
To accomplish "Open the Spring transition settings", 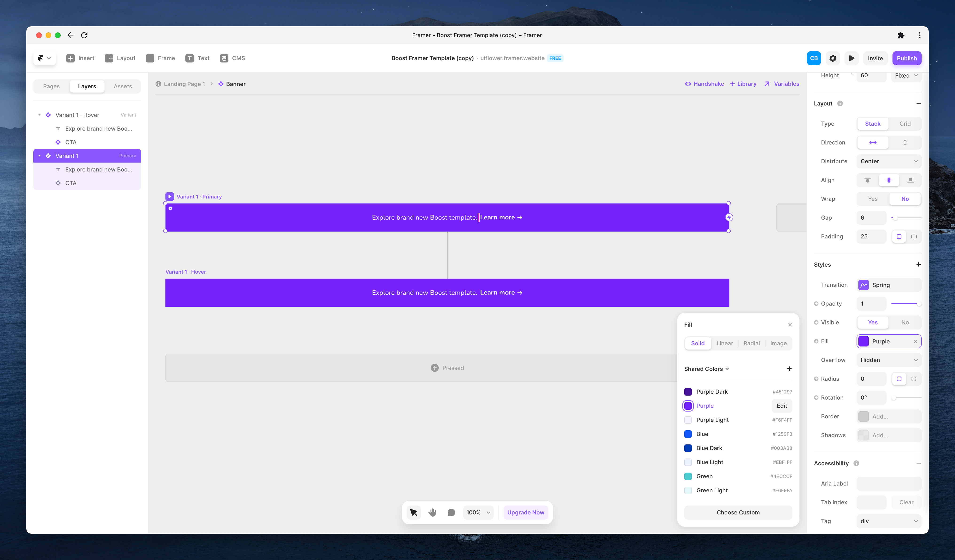I will [889, 285].
